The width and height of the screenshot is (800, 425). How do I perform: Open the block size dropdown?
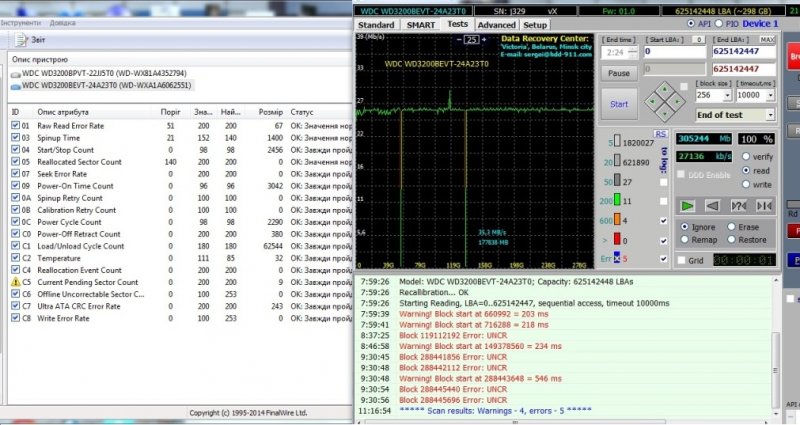point(729,96)
